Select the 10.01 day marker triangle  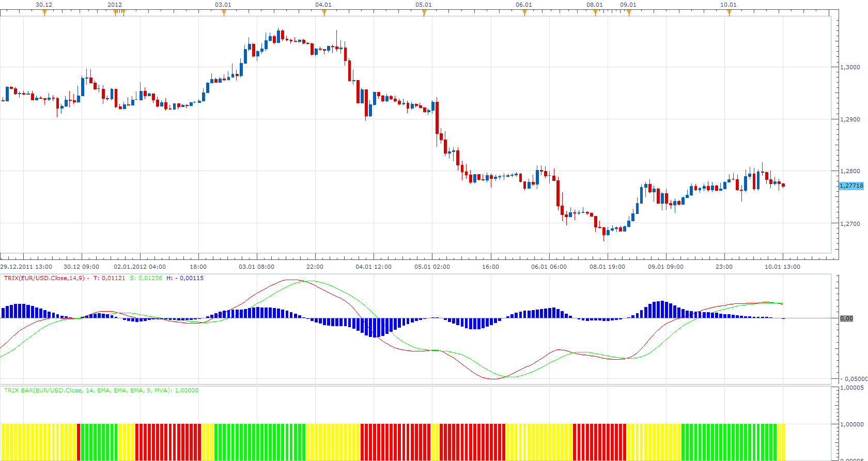pos(729,13)
